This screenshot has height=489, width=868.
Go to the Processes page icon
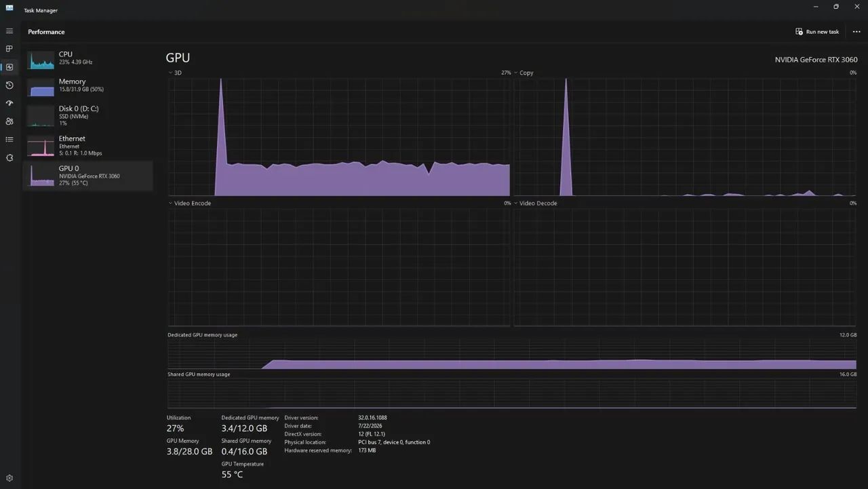click(9, 49)
